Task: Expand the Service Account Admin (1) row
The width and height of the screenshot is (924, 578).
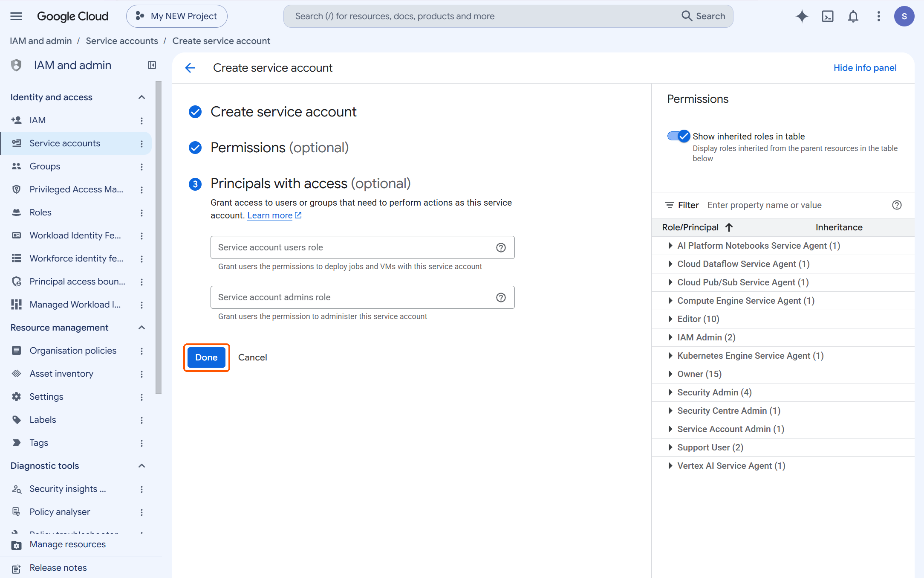Action: (x=670, y=429)
